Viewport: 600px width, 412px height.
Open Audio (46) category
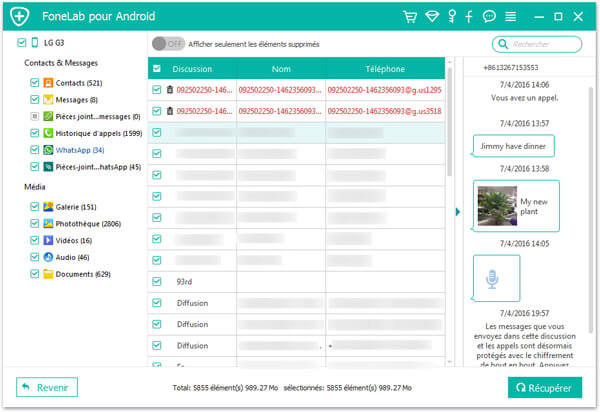tap(72, 257)
